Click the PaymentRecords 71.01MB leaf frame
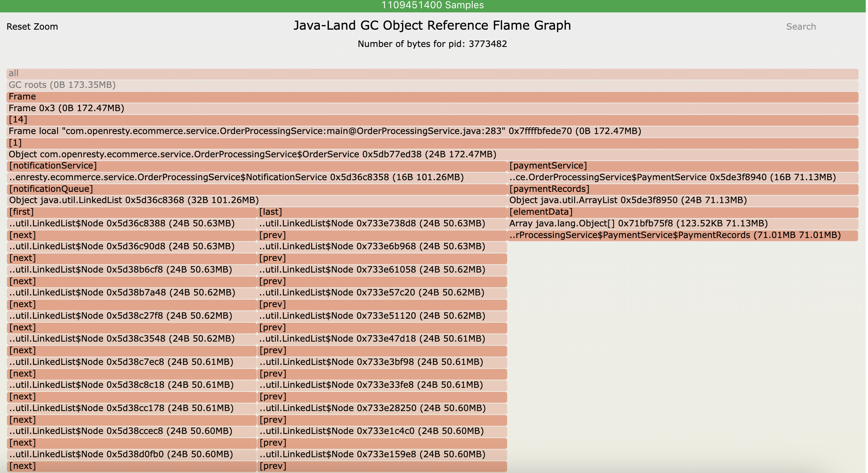The width and height of the screenshot is (868, 473). click(682, 235)
